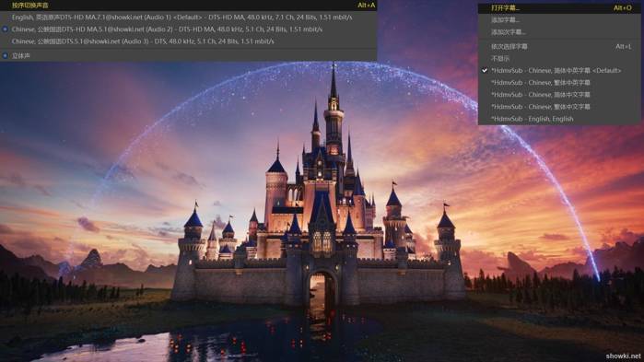Choose Chinese DTS-HD MA 5.1 Audio 2 track
The image size is (644, 362).
[x=189, y=29]
